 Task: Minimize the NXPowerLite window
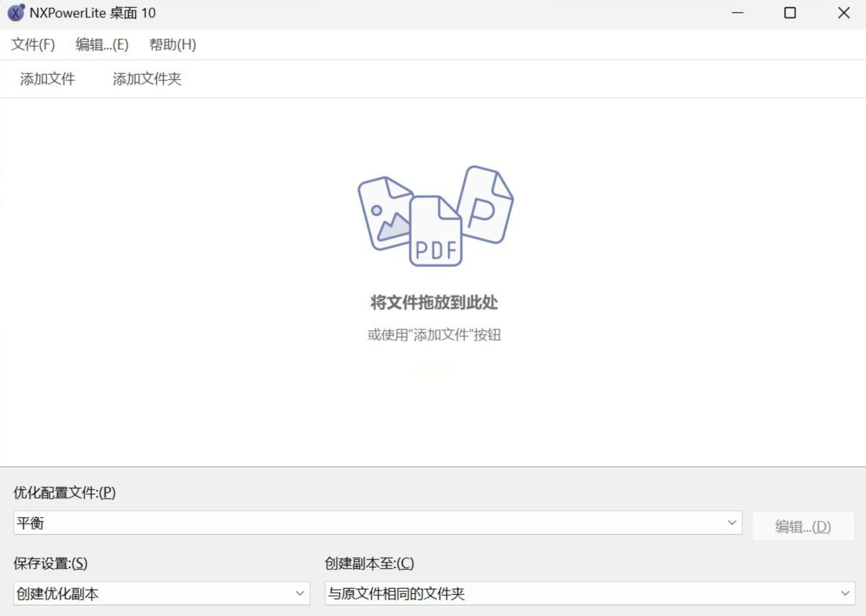point(737,13)
